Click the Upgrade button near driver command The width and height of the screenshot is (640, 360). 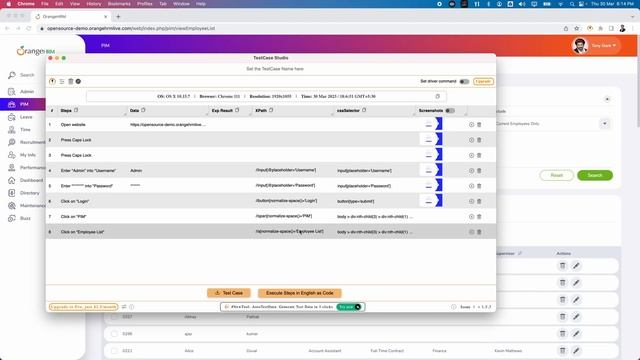(483, 82)
